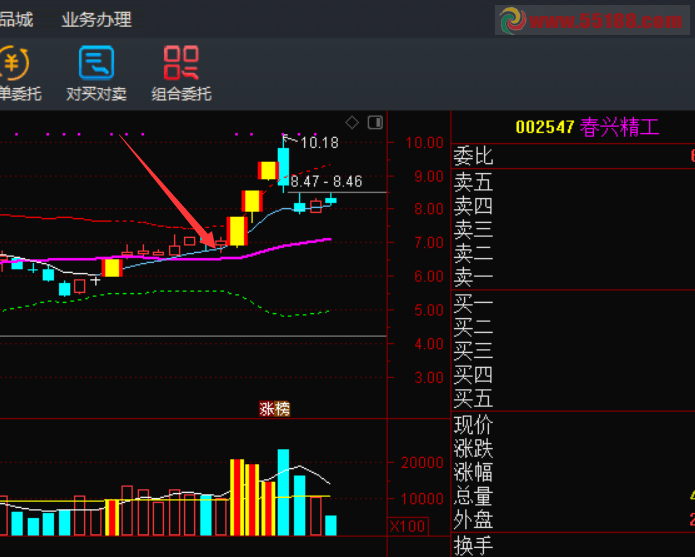Open the 对买对卖 trade tool

point(97,73)
